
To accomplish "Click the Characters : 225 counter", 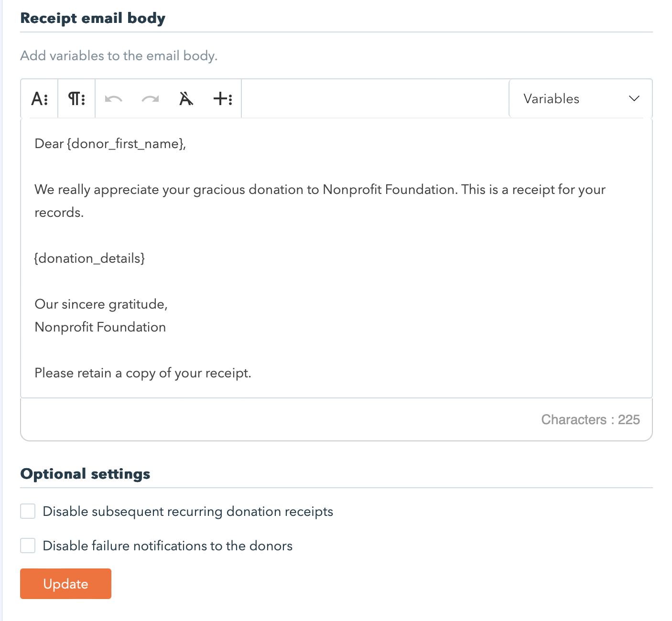I will [590, 419].
